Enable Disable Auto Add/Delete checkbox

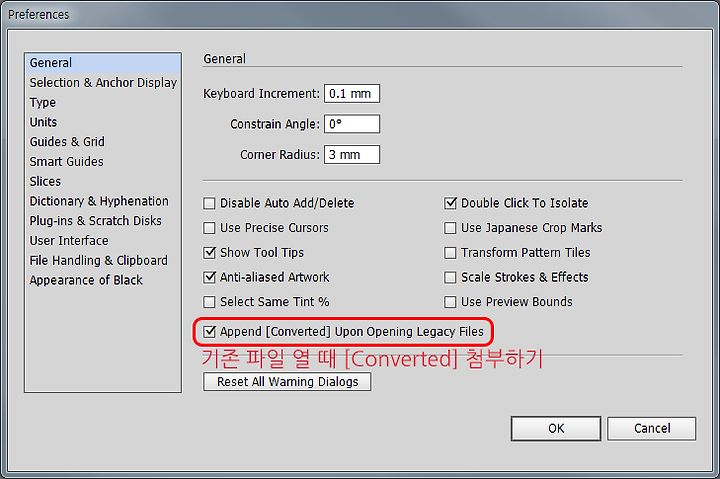pyautogui.click(x=209, y=203)
